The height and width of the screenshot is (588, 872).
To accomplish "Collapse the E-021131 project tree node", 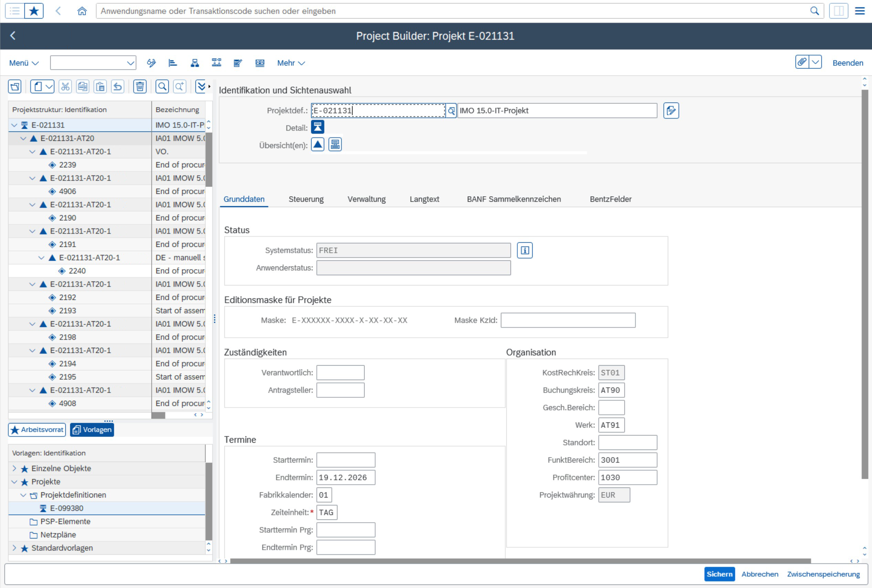I will click(x=14, y=125).
